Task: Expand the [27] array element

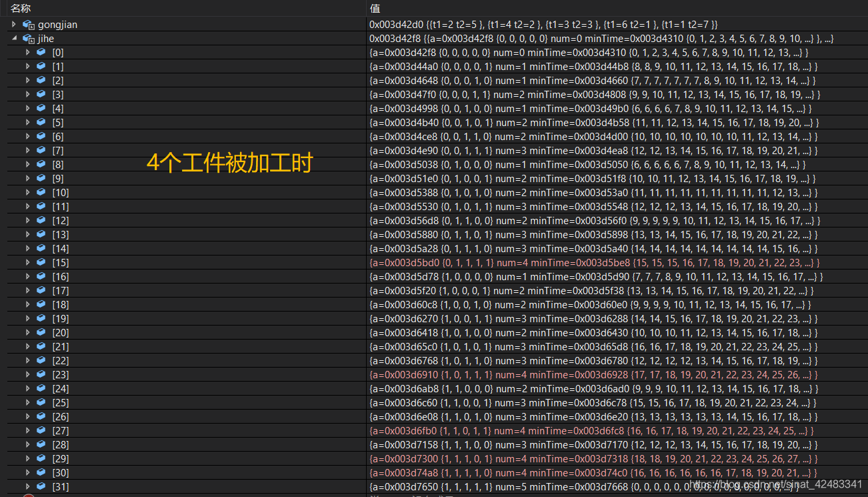Action: click(27, 430)
